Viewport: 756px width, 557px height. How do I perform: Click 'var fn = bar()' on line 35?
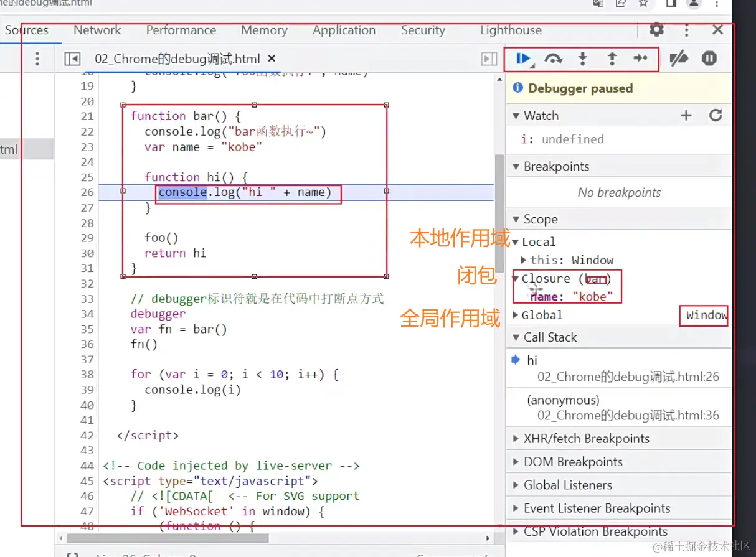click(179, 329)
